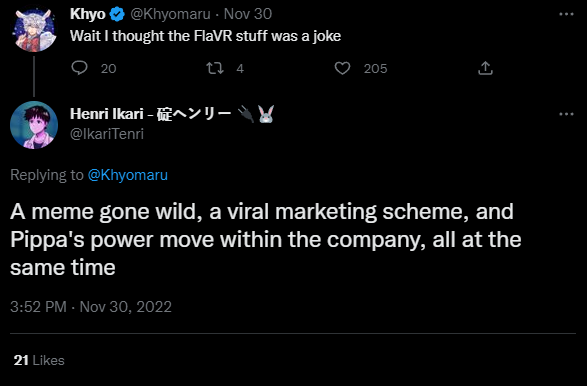Retweet Khyo's FlaVR tweet

coord(215,68)
